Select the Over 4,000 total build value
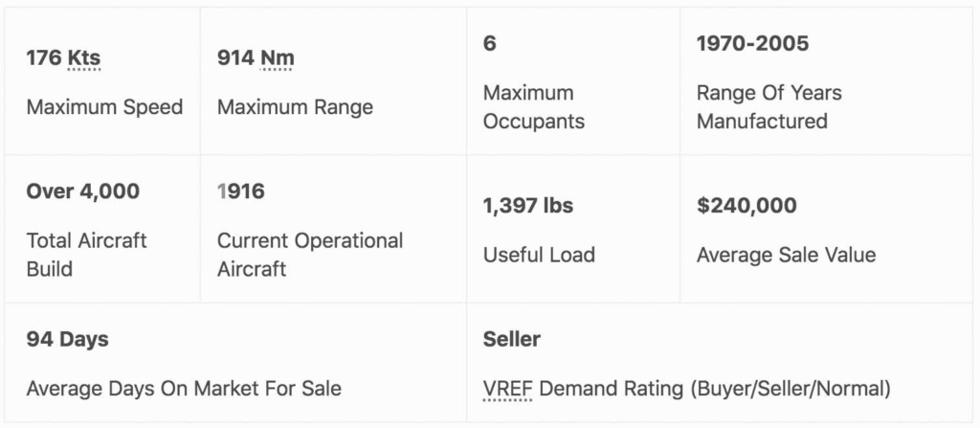The height and width of the screenshot is (428, 980). tap(82, 191)
